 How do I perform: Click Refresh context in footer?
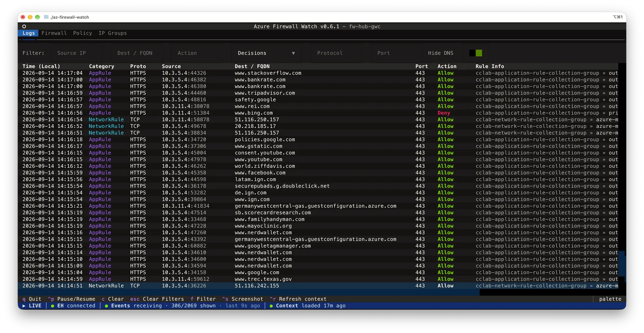(x=298, y=299)
